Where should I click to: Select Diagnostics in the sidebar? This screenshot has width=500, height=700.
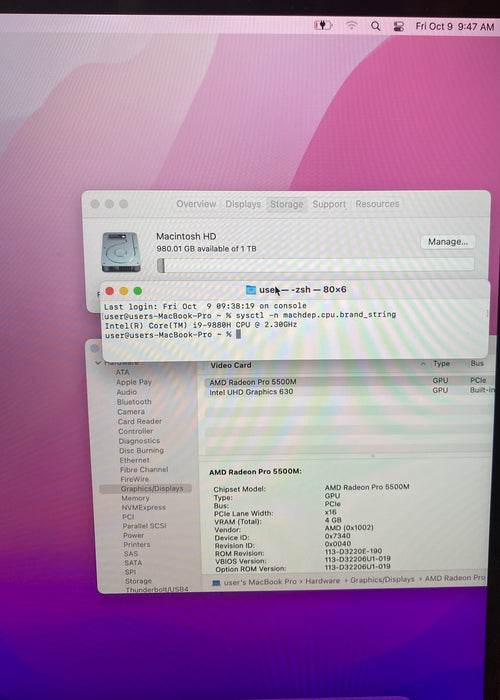(139, 441)
